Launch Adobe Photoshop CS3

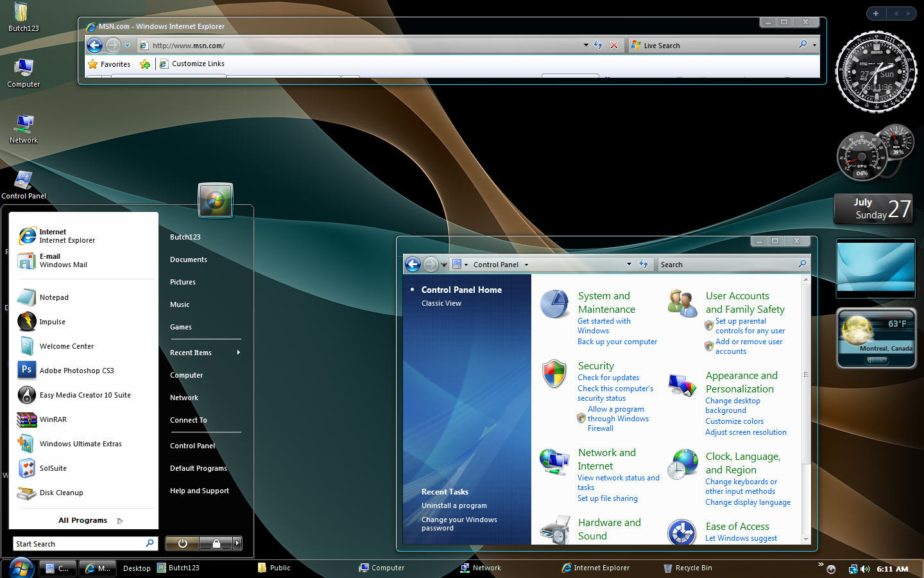click(x=83, y=371)
